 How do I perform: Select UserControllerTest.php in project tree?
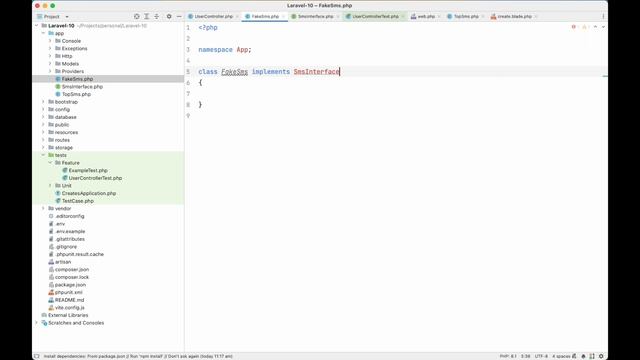[95, 178]
